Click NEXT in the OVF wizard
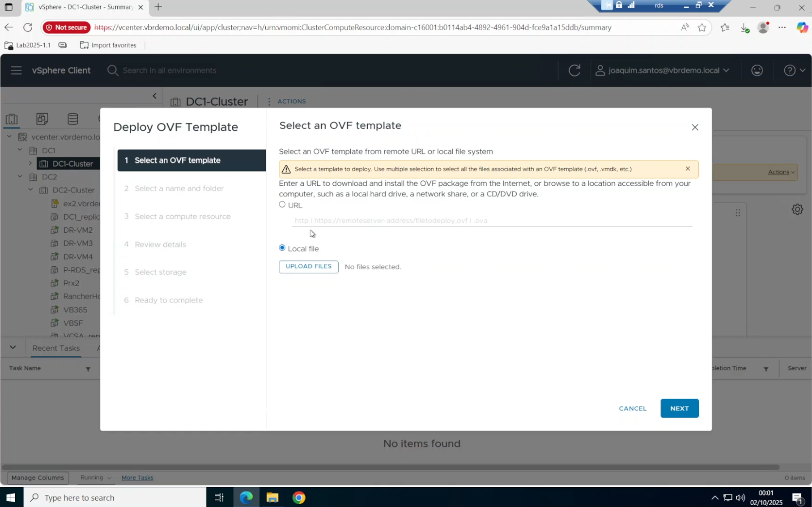This screenshot has height=507, width=812. pyautogui.click(x=679, y=408)
